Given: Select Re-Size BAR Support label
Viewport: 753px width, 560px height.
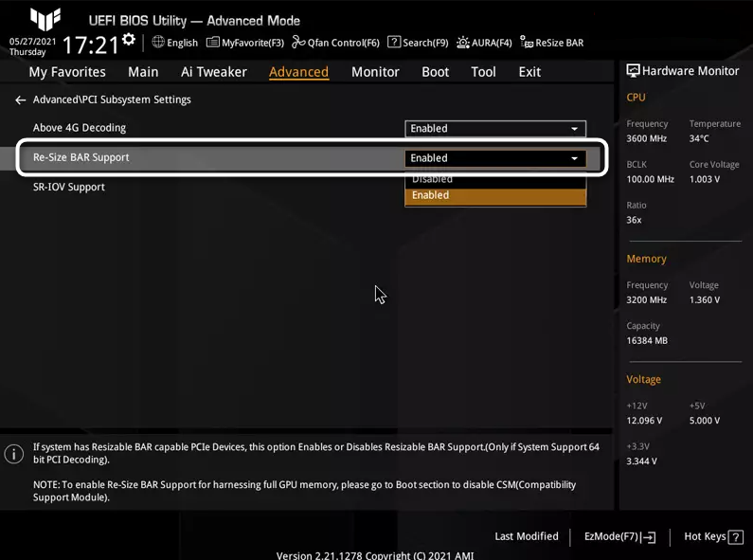Looking at the screenshot, I should 81,157.
